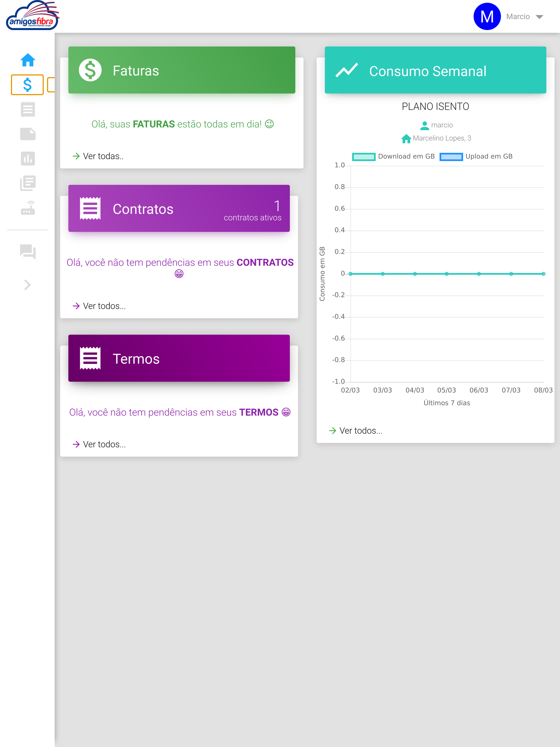Open the chat support sidebar icon
The width and height of the screenshot is (560, 747).
coord(28,252)
